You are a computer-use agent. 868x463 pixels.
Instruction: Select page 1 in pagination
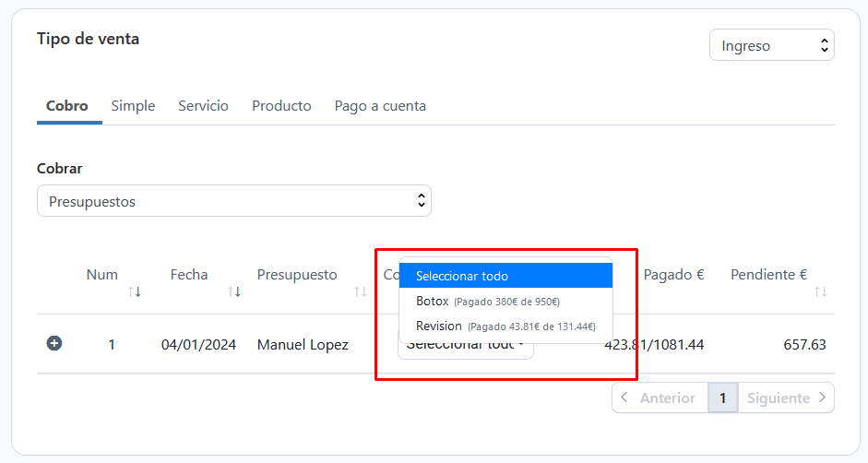coord(722,398)
